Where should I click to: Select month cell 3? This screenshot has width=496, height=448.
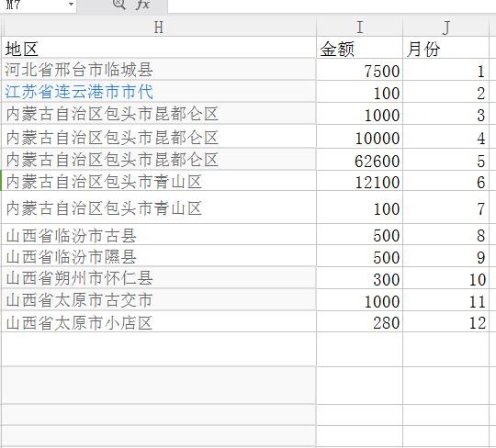pos(446,114)
